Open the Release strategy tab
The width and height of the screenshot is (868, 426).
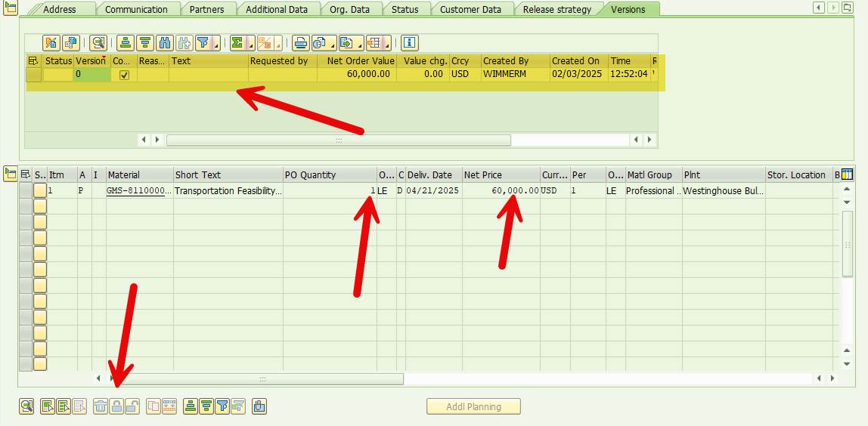[x=557, y=9]
